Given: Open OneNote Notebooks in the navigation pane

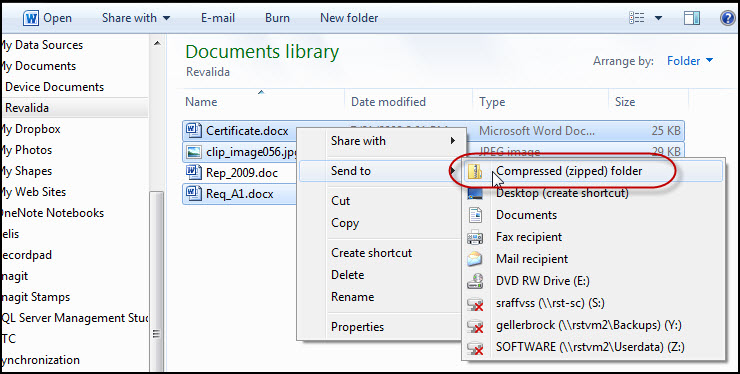Looking at the screenshot, I should tap(52, 213).
